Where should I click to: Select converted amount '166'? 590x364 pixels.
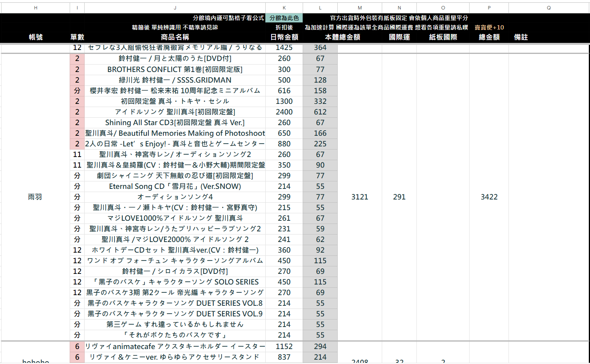tap(320, 133)
